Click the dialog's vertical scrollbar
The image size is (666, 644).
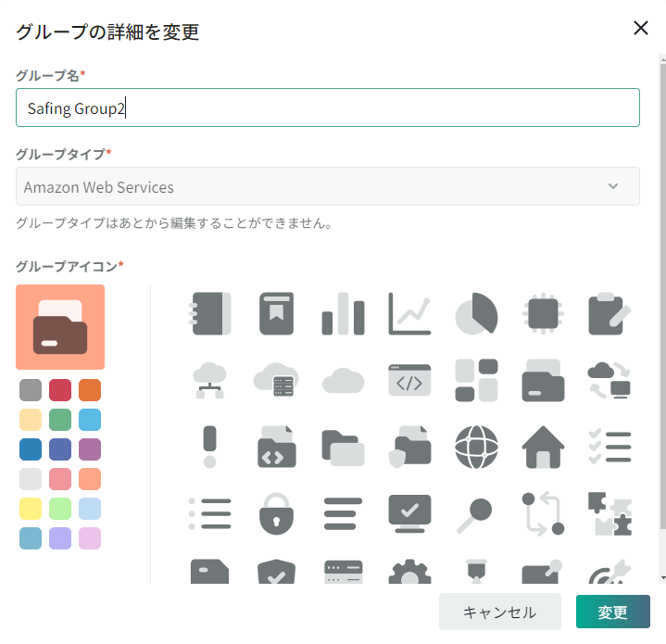click(x=662, y=297)
